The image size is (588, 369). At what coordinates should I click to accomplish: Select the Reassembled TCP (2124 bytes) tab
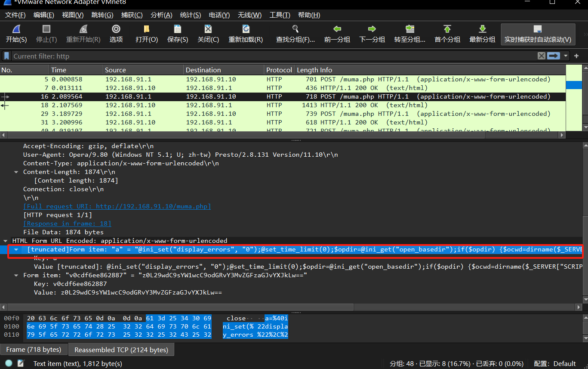[x=121, y=350]
